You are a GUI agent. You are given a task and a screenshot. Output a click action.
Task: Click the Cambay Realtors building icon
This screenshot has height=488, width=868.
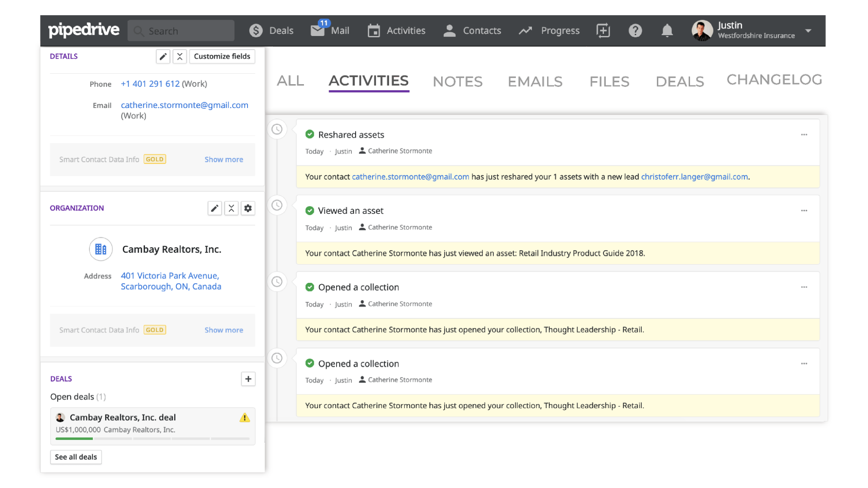pyautogui.click(x=101, y=249)
